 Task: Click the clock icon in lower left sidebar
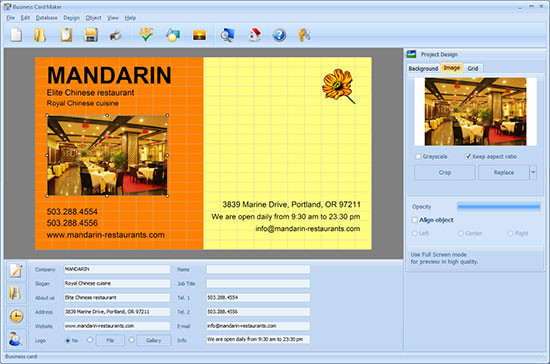[16, 316]
